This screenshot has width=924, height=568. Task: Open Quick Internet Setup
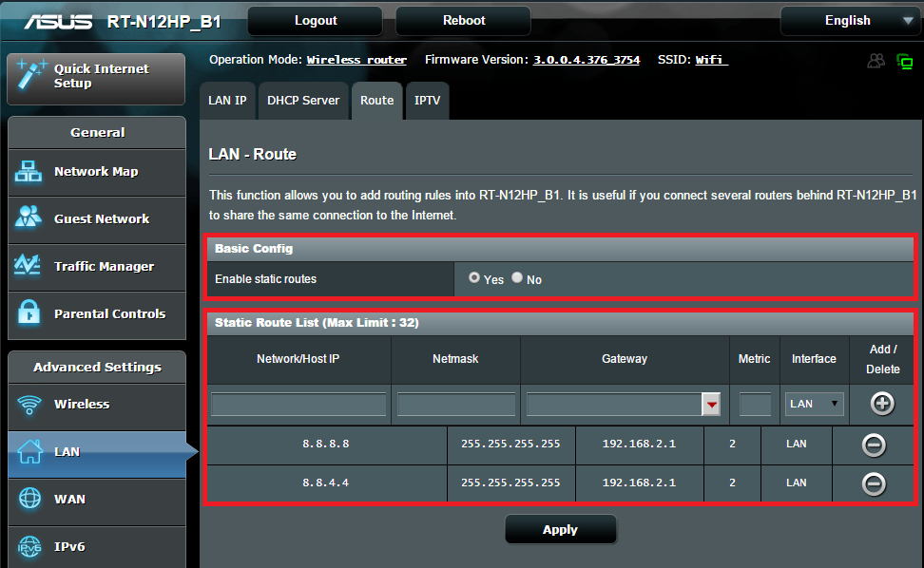(97, 79)
